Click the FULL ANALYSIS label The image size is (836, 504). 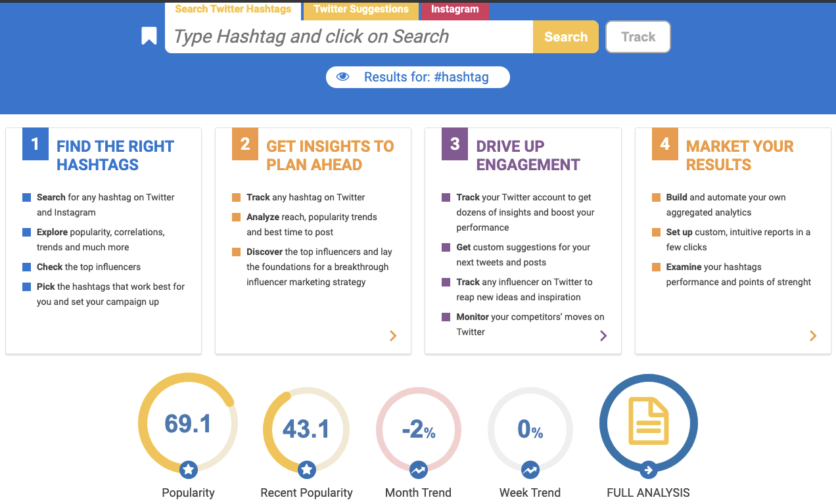pos(649,492)
